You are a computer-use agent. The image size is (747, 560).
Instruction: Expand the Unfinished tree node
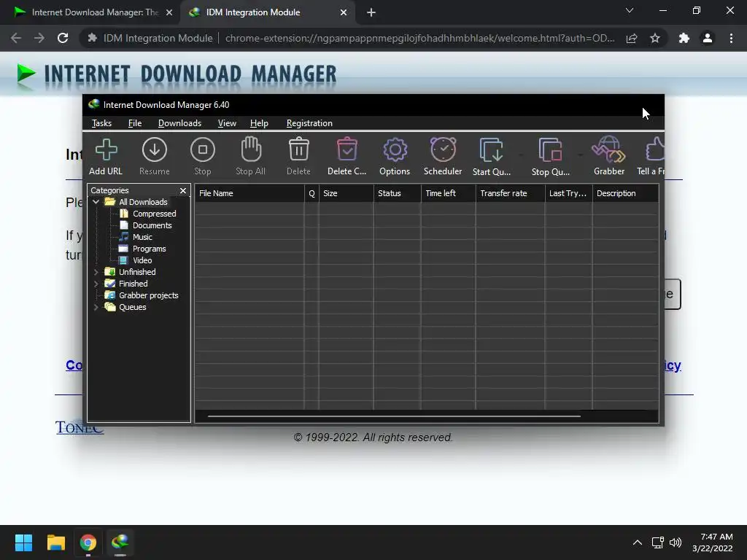(x=96, y=272)
